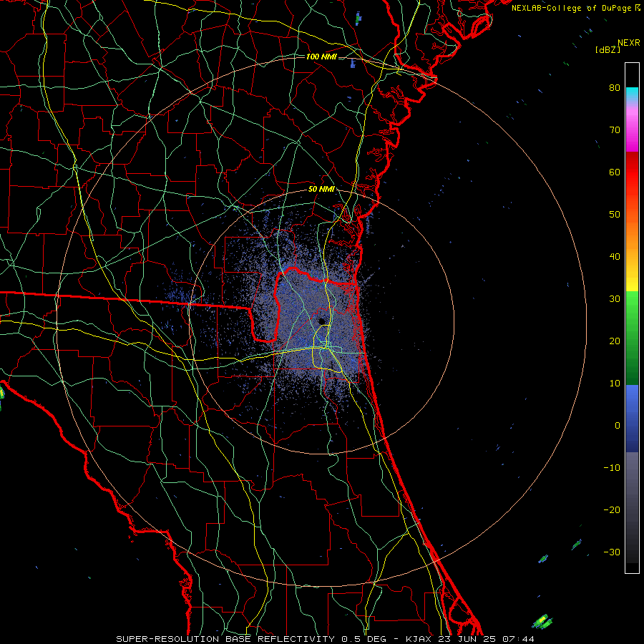This screenshot has width=644, height=644.
Task: Click the 60 value on the dBZ scale
Action: [615, 172]
